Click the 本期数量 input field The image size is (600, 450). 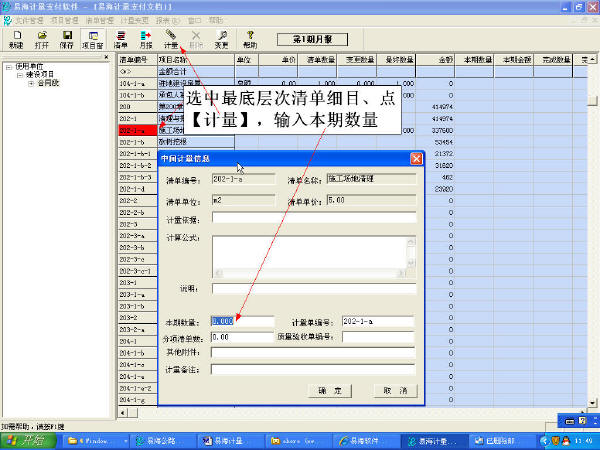(x=243, y=321)
